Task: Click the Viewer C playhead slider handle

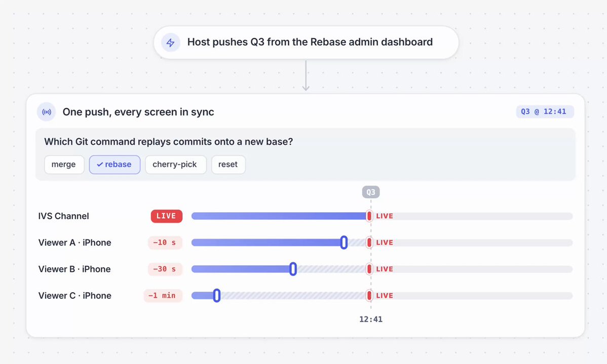Action: 217,296
